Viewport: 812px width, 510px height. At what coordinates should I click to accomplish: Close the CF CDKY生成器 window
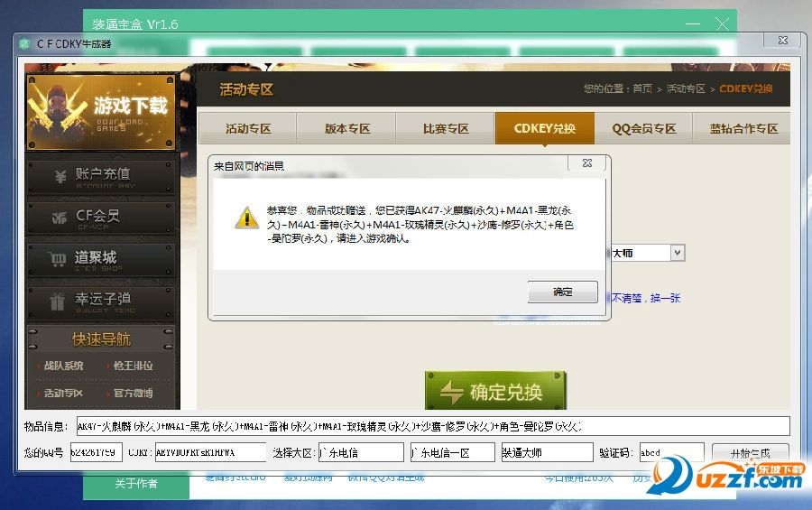(x=783, y=41)
